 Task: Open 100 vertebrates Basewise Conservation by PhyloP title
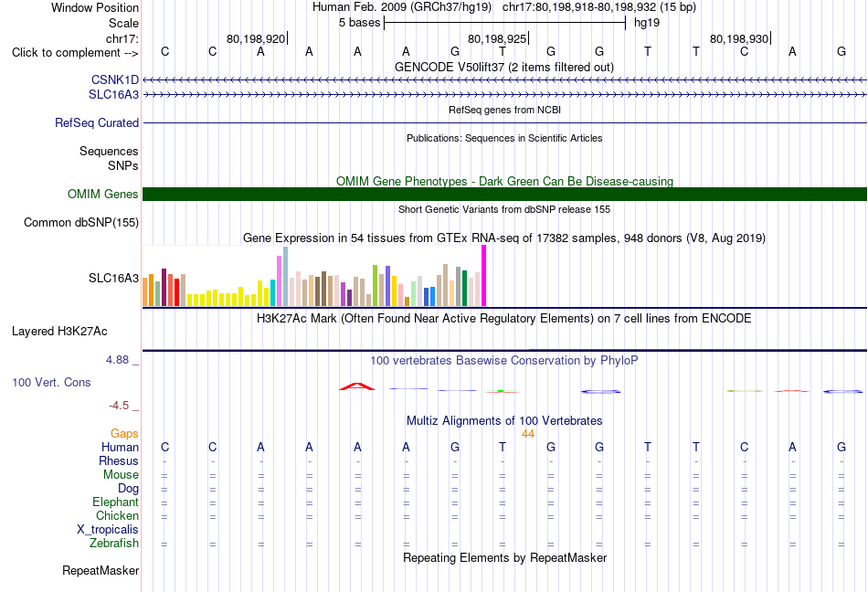click(x=504, y=360)
